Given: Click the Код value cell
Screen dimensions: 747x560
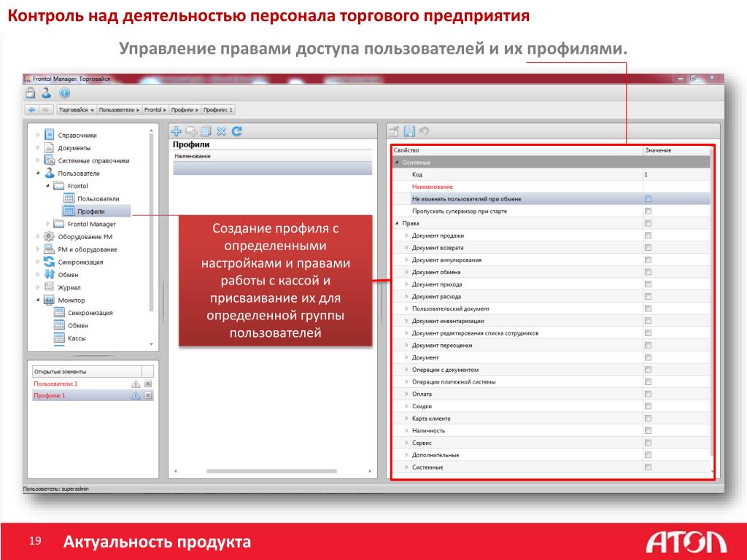Looking at the screenshot, I should click(x=676, y=174).
